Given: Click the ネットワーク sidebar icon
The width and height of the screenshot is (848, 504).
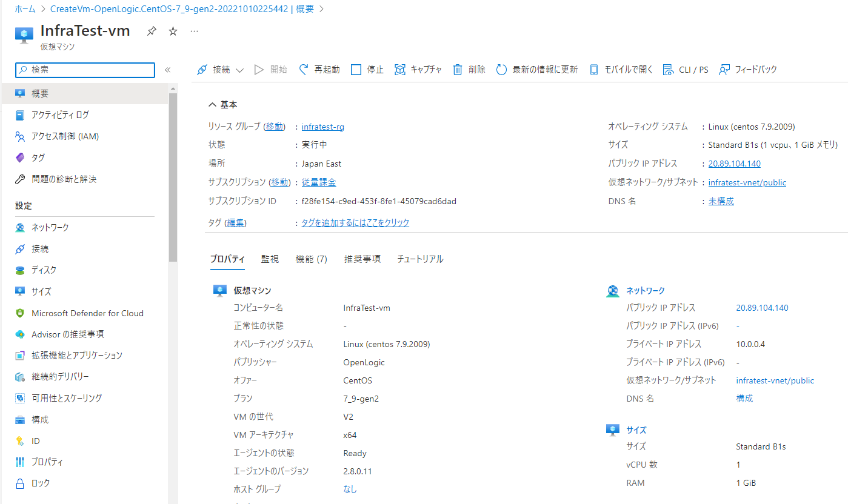Looking at the screenshot, I should (x=20, y=228).
